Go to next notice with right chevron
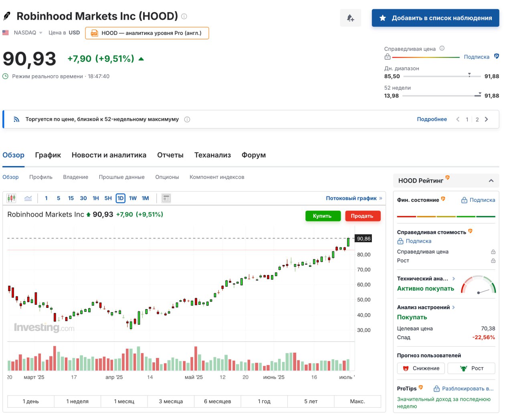Screen dimensions: 513x420 pos(487,119)
